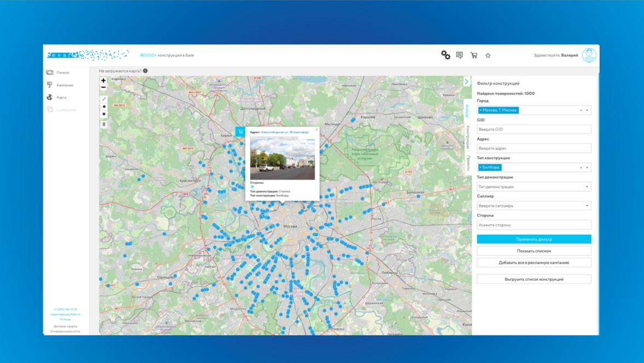Select the rectangle draw tool on map
644x363 pixels.
click(104, 114)
